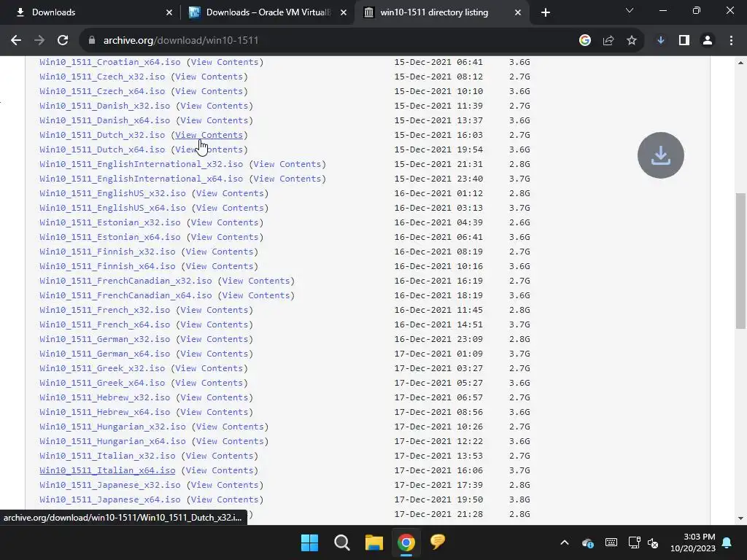
Task: Click the page's vertical scrollbar thumb
Action: pos(740,261)
